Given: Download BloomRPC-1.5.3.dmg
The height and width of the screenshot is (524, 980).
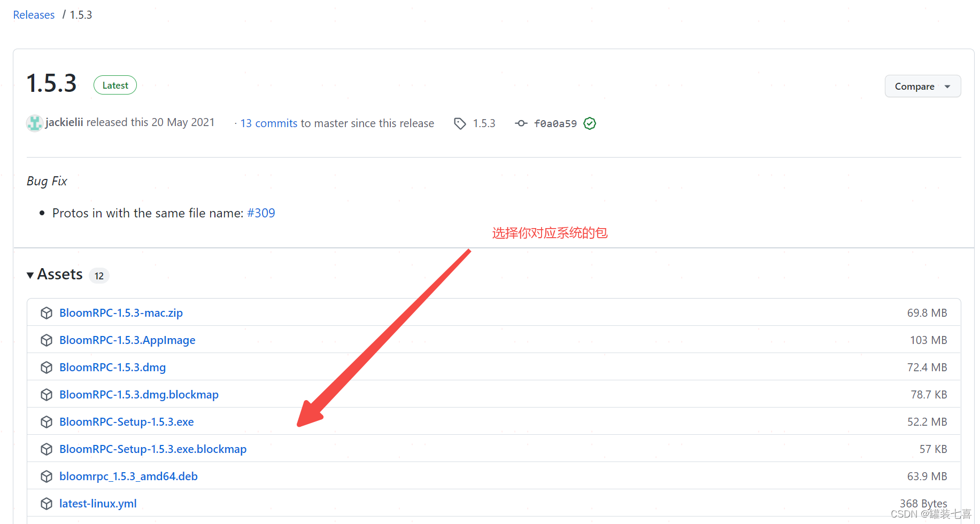Looking at the screenshot, I should [x=112, y=367].
